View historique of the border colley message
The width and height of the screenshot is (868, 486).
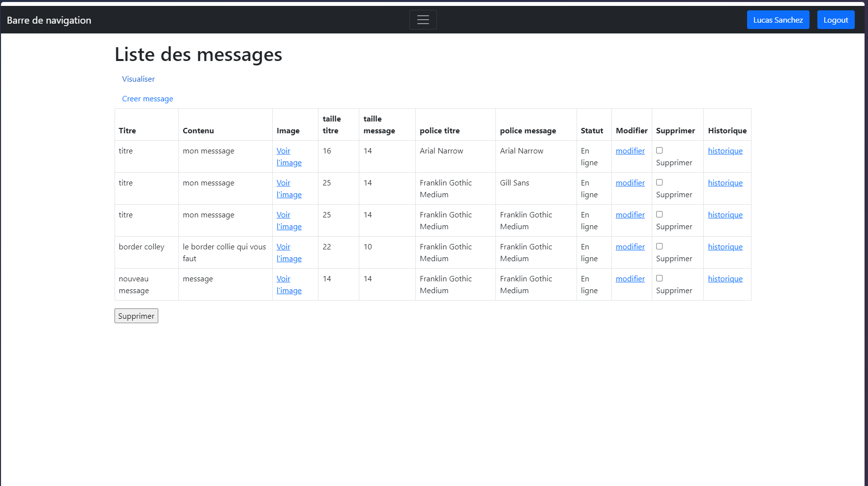pyautogui.click(x=724, y=247)
